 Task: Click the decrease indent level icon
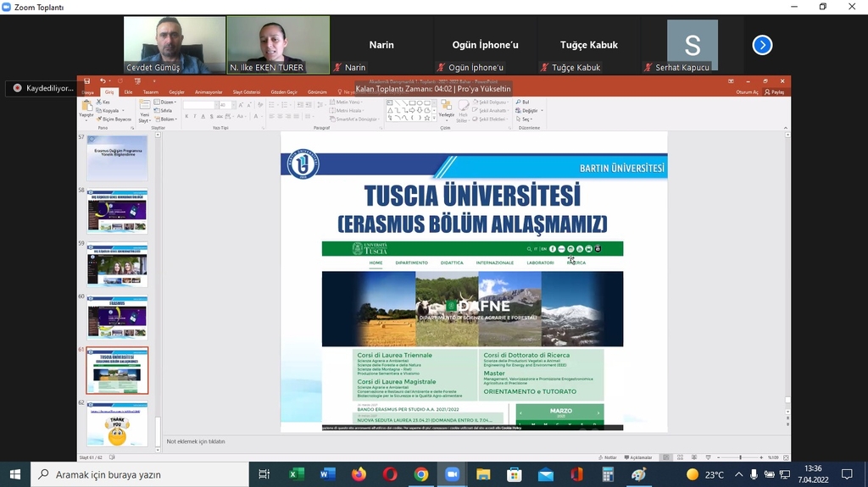[300, 104]
